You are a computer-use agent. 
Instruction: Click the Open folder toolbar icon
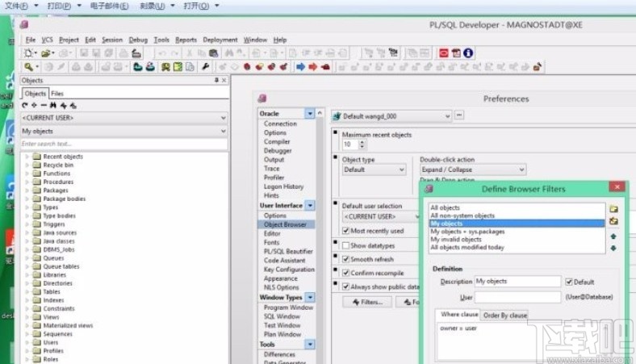[x=46, y=53]
